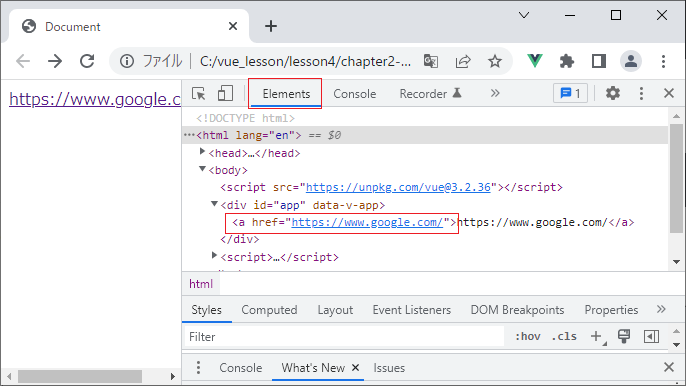
Task: Open the Event Listeners pane
Action: [412, 310]
